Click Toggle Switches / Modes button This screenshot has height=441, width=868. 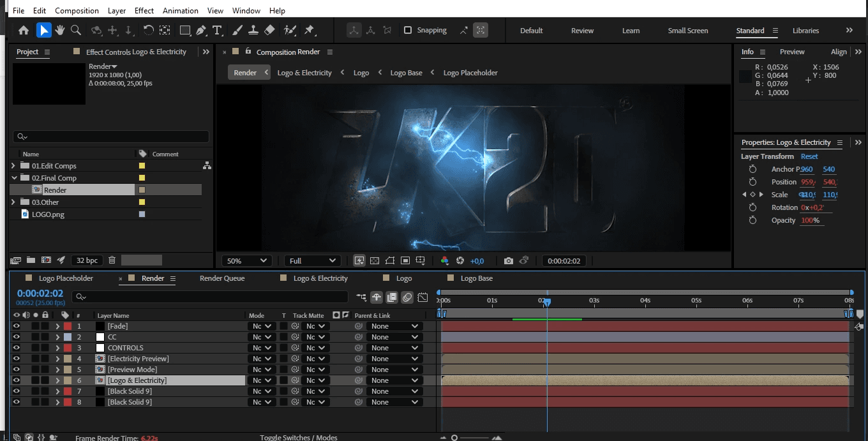[298, 438]
